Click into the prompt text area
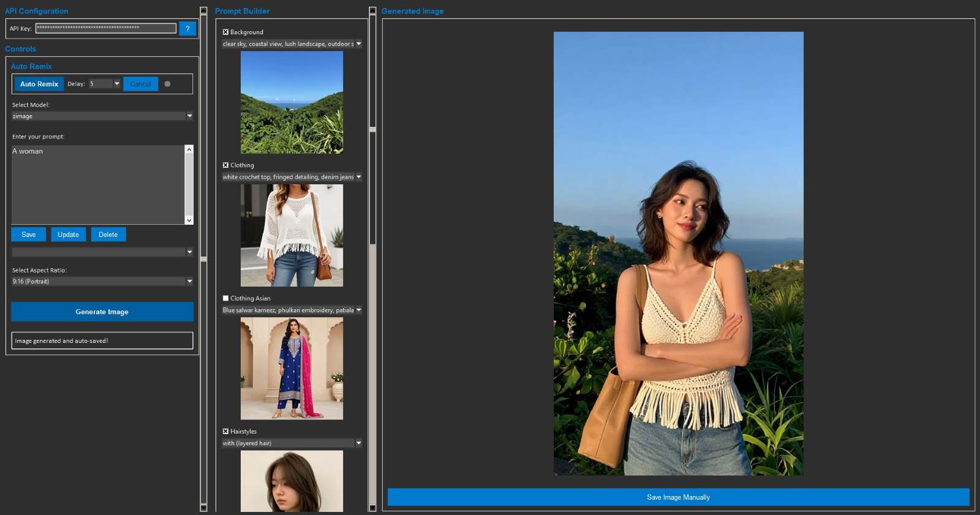Viewport: 980px width, 515px height. 98,185
